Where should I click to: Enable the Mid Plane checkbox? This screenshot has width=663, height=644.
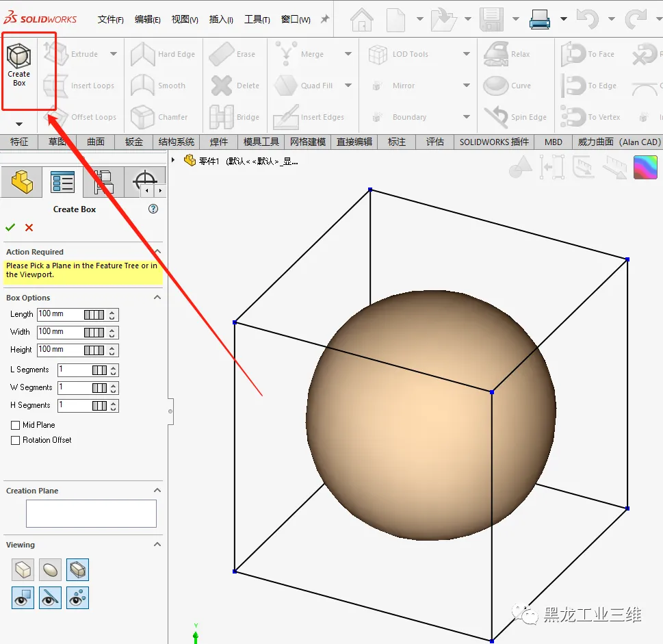(x=15, y=425)
